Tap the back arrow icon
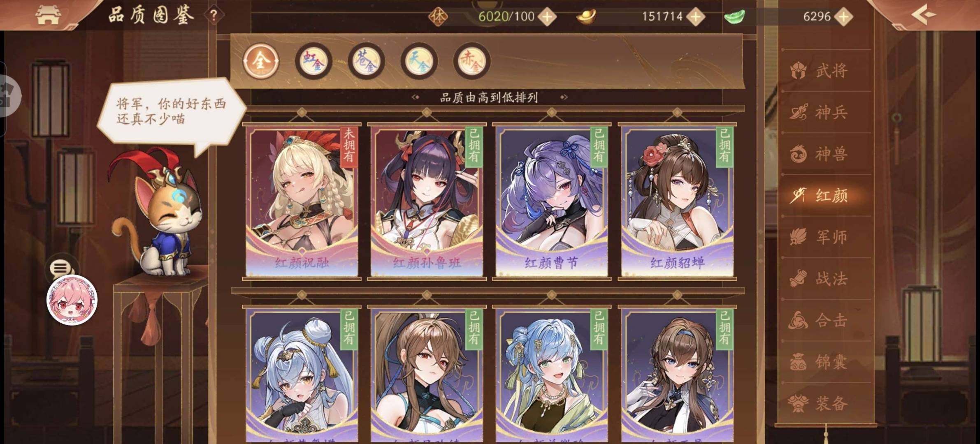980x444 pixels. (923, 15)
